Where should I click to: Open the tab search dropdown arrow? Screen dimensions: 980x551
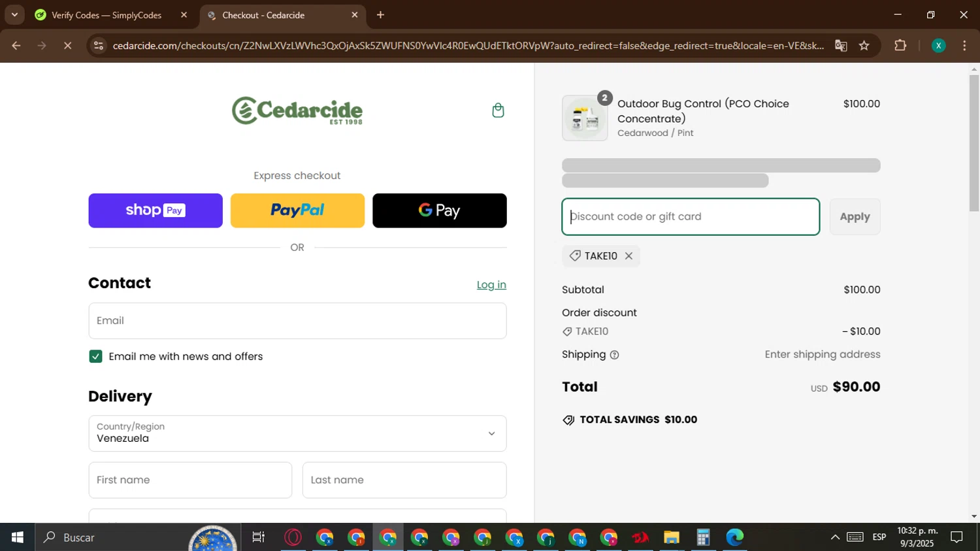click(14, 14)
